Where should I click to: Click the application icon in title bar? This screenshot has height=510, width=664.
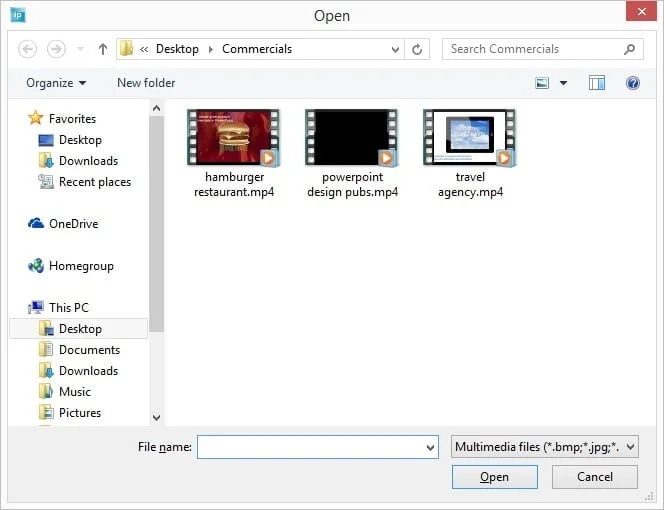pyautogui.click(x=18, y=16)
